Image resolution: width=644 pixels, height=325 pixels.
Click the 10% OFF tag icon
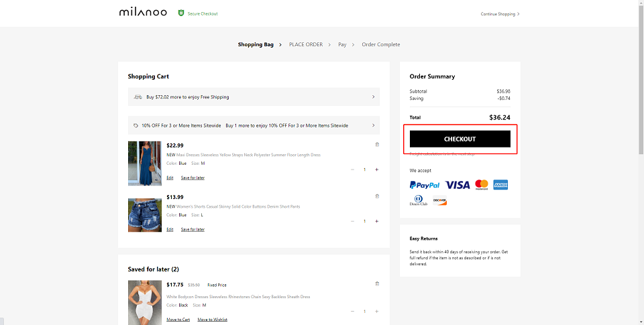pyautogui.click(x=136, y=125)
